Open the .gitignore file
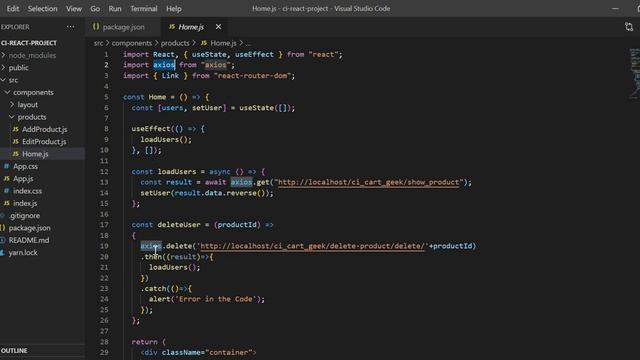This screenshot has height=360, width=640. coord(24,216)
